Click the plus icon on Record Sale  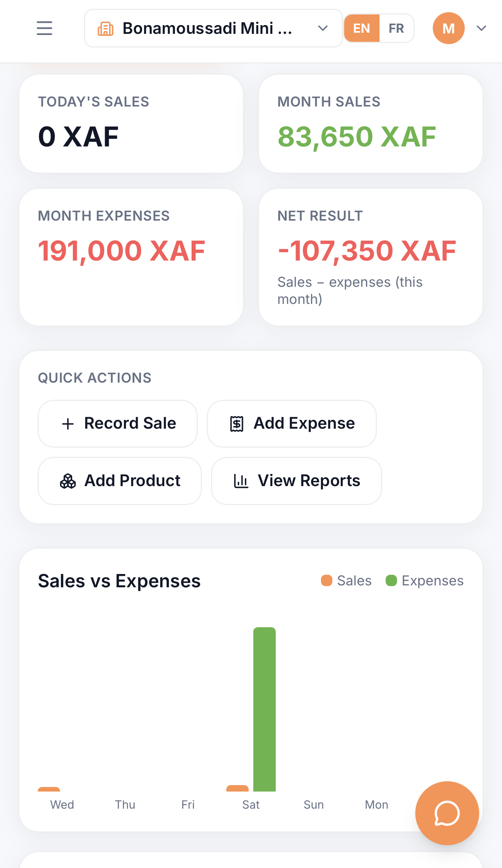pyautogui.click(x=68, y=424)
